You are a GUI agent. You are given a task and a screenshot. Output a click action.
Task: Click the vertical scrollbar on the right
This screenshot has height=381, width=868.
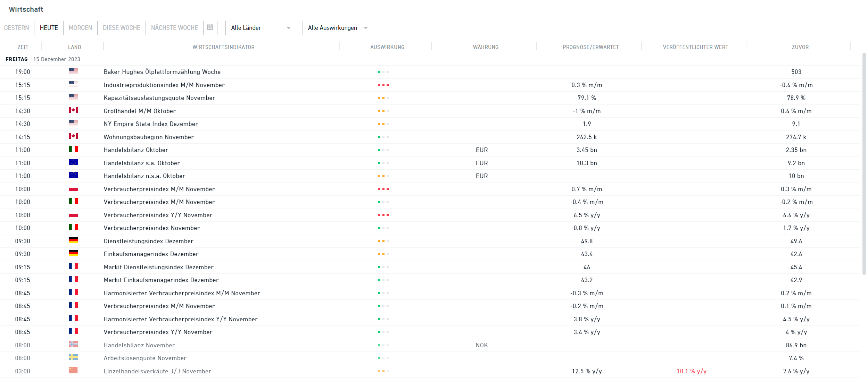click(x=864, y=163)
